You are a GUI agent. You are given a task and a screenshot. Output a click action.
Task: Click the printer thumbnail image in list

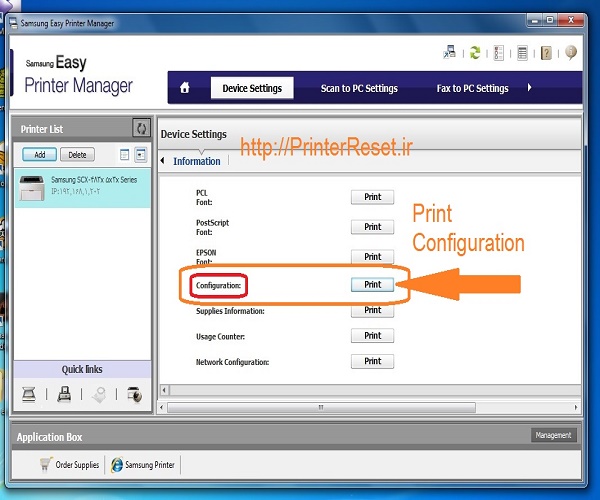32,188
